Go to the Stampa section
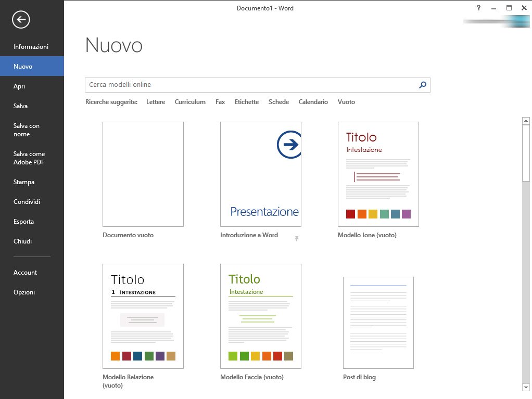This screenshot has width=532, height=399. (x=24, y=182)
